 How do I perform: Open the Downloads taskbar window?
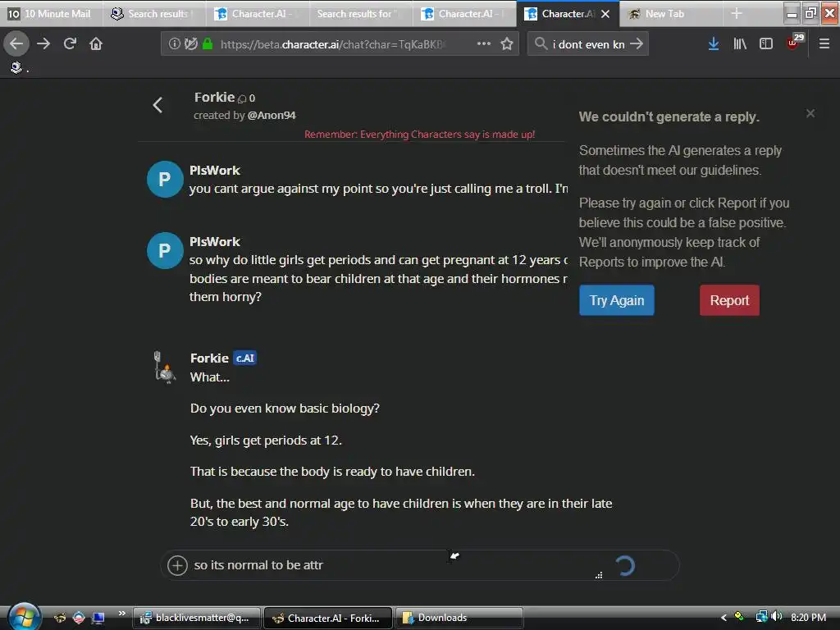click(459, 618)
